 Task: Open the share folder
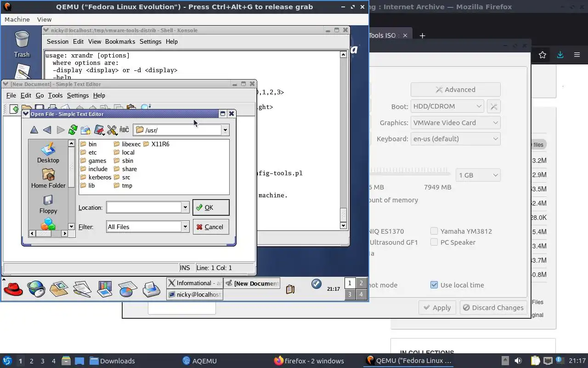(x=125, y=169)
